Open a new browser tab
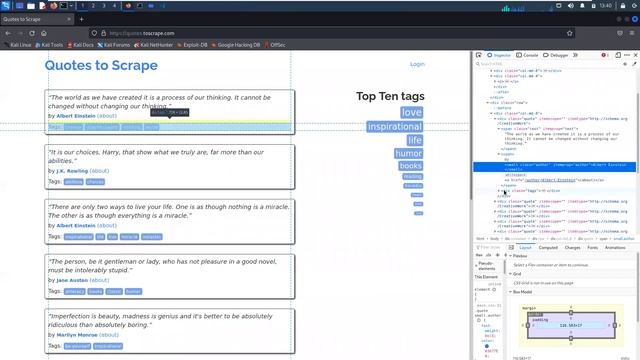This screenshot has width=640, height=360. click(81, 19)
